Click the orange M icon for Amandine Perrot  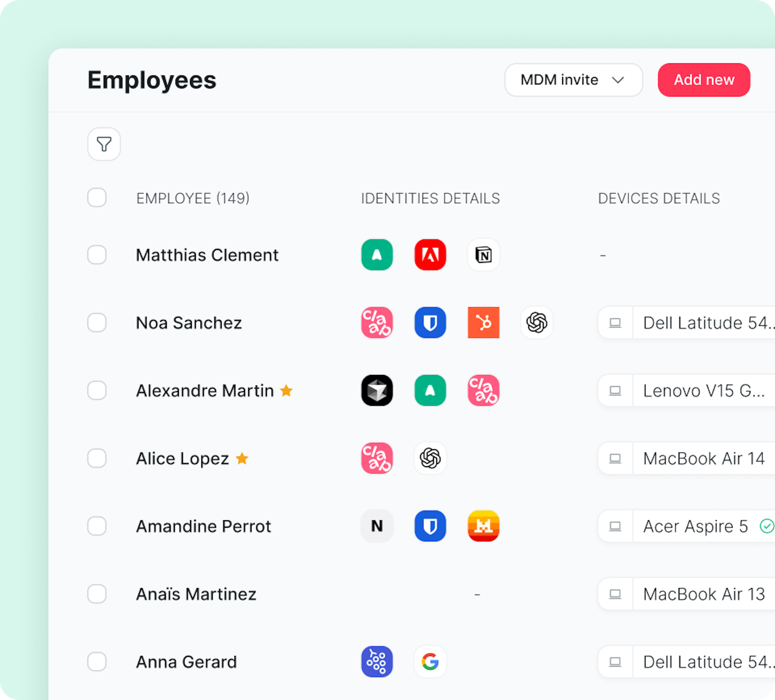click(x=483, y=526)
